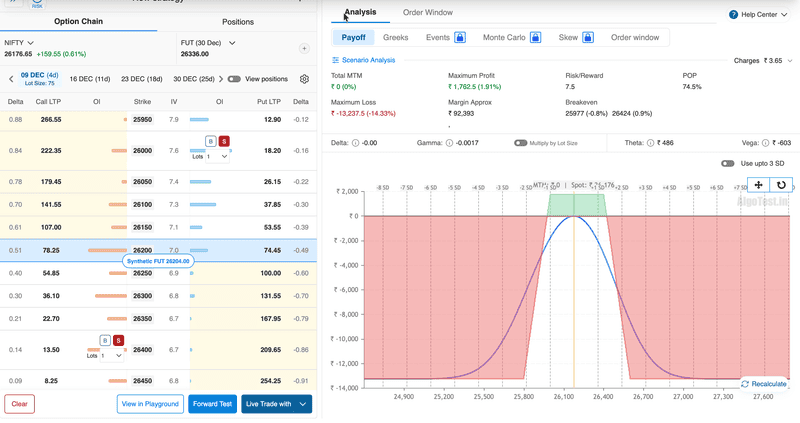Image resolution: width=800 pixels, height=423 pixels.
Task: Click previous expiry arrow
Action: [11, 78]
